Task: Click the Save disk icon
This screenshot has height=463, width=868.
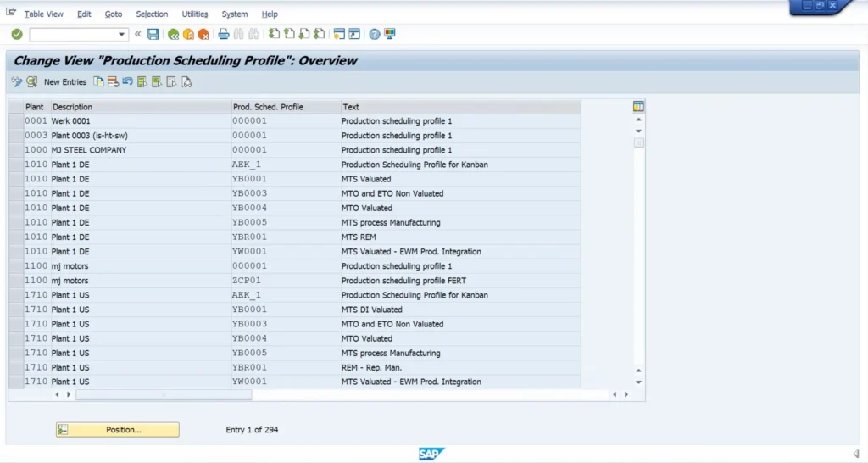Action: 153,34
